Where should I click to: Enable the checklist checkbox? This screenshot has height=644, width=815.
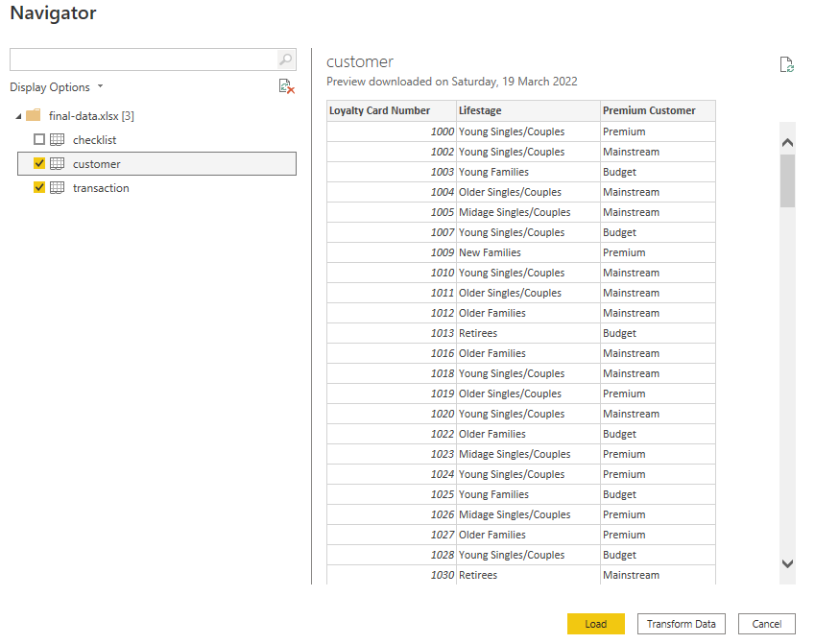pos(39,140)
